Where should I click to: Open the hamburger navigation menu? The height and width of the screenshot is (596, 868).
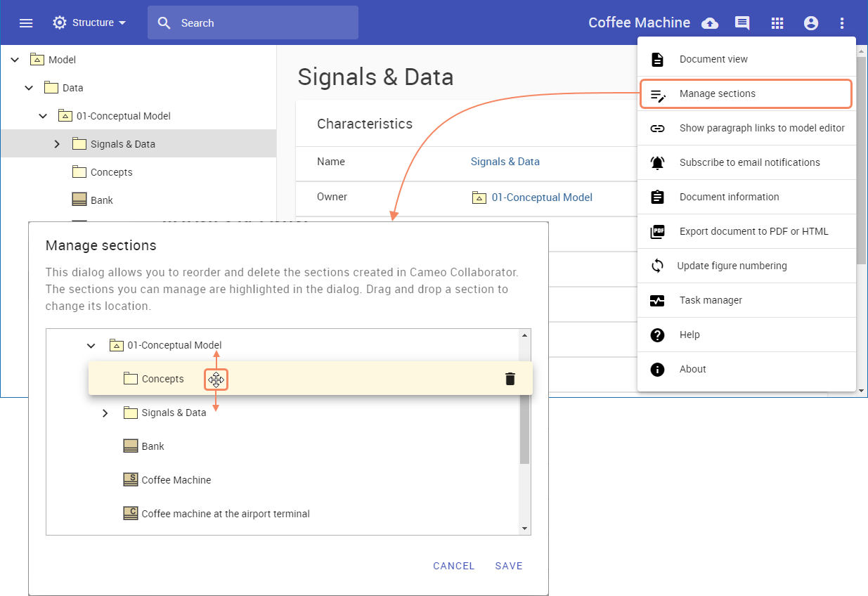pos(26,23)
